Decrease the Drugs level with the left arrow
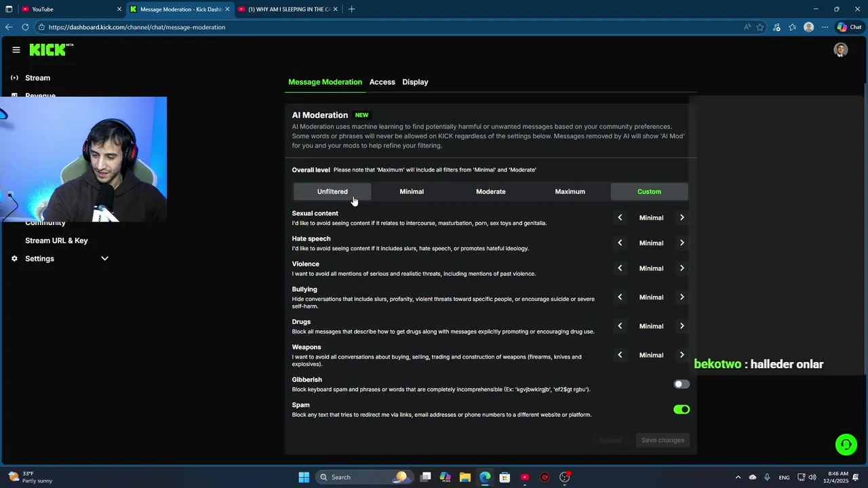The height and width of the screenshot is (488, 868). (620, 326)
